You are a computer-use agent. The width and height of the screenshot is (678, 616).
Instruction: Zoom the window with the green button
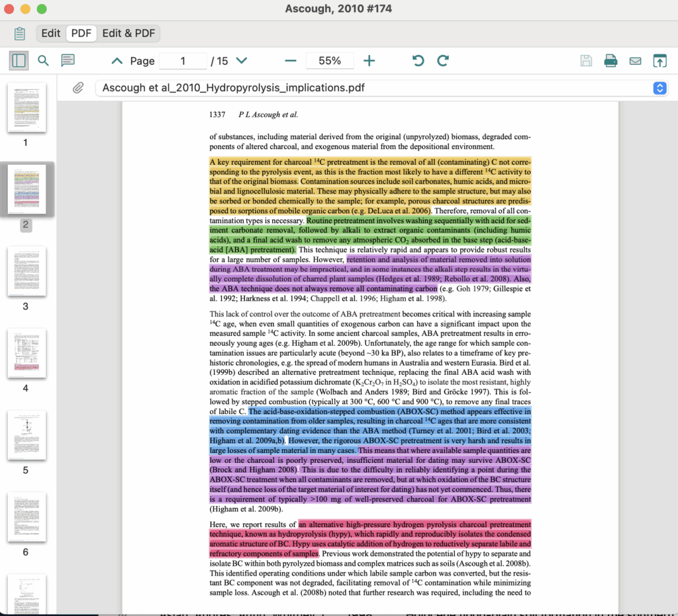point(42,9)
